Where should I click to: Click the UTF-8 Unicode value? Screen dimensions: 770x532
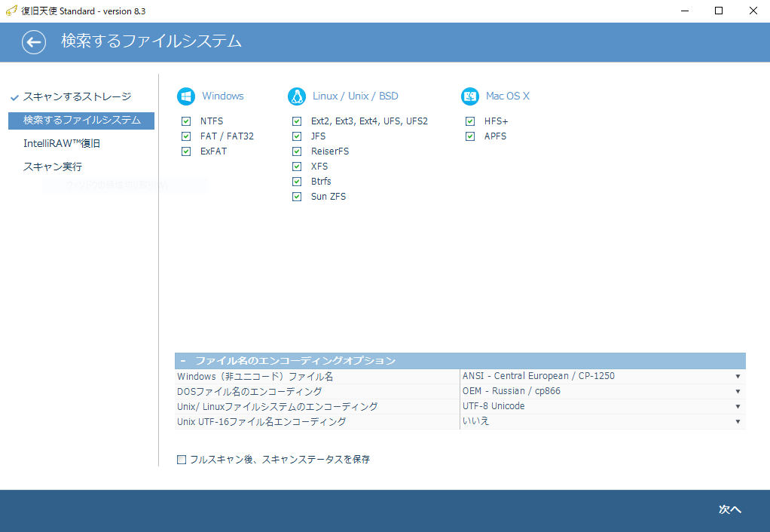[x=493, y=407]
